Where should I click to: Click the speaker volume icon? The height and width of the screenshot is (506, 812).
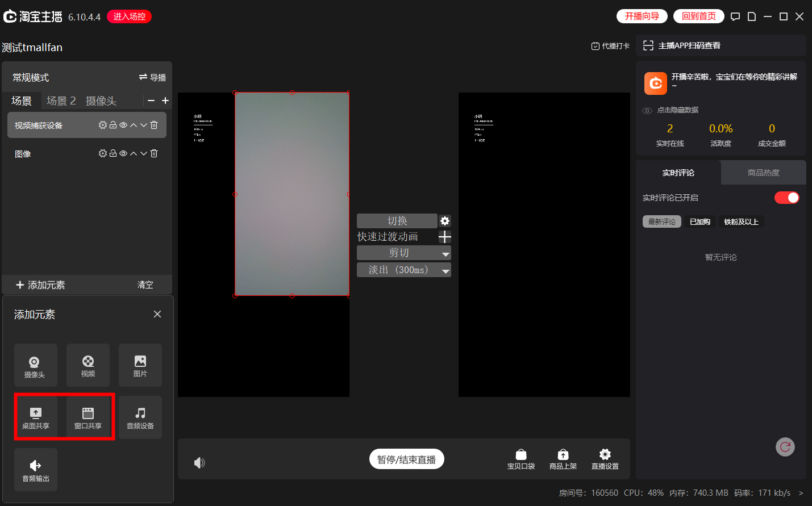199,463
